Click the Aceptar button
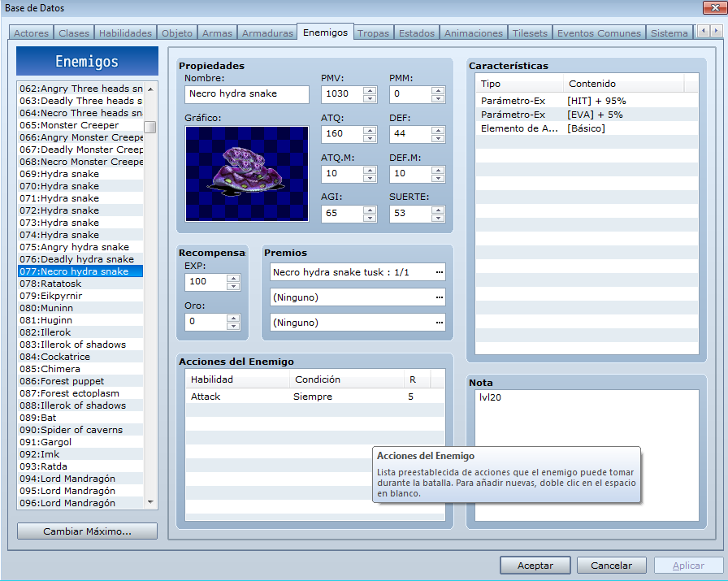728x581 pixels. tap(535, 566)
